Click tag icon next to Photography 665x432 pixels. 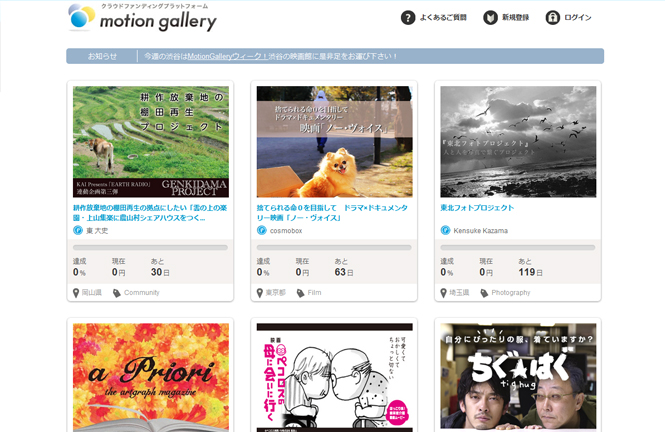pyautogui.click(x=485, y=293)
